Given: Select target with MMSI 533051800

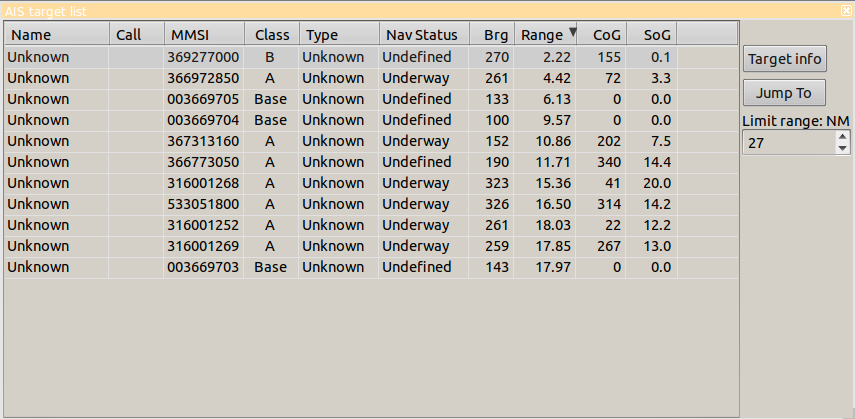Looking at the screenshot, I should point(203,204).
